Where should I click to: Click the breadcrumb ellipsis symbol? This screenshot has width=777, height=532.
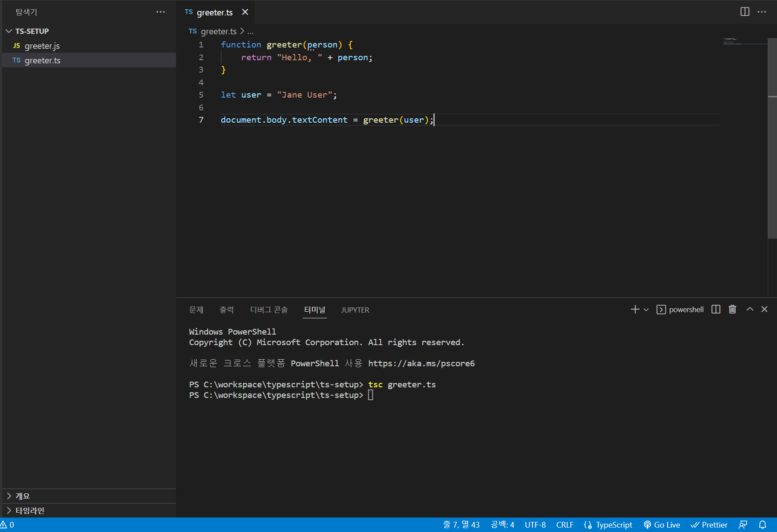pyautogui.click(x=250, y=32)
